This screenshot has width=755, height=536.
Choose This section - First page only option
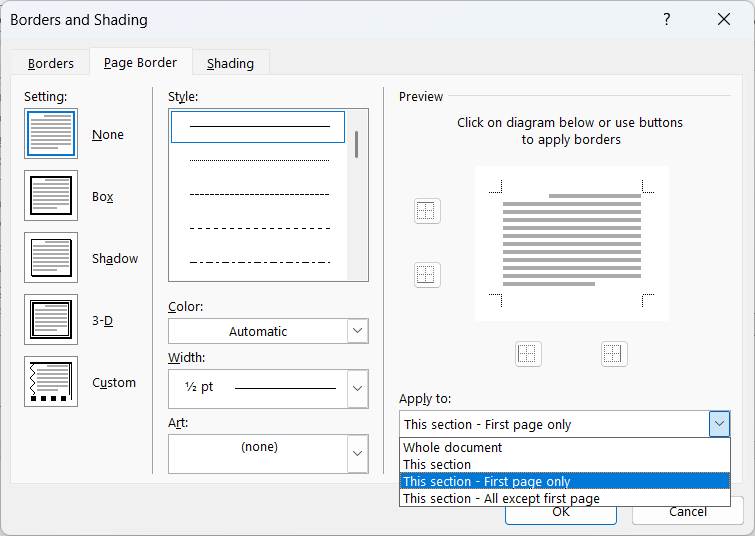pyautogui.click(x=565, y=481)
